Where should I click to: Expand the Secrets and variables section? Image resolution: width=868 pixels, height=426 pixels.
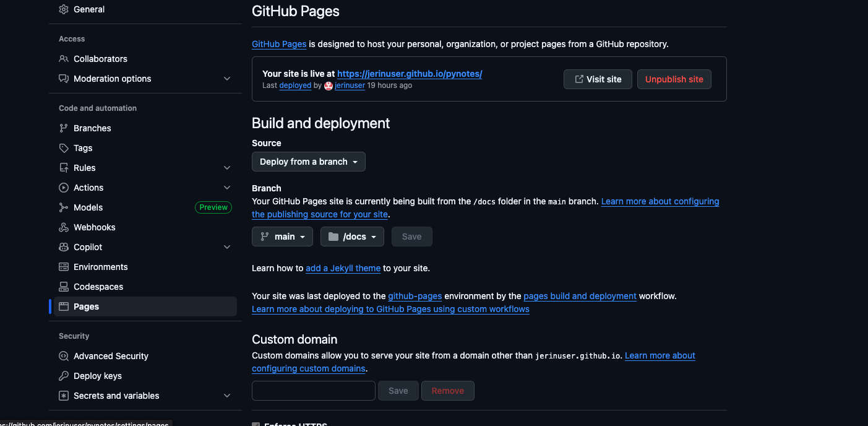pyautogui.click(x=227, y=396)
